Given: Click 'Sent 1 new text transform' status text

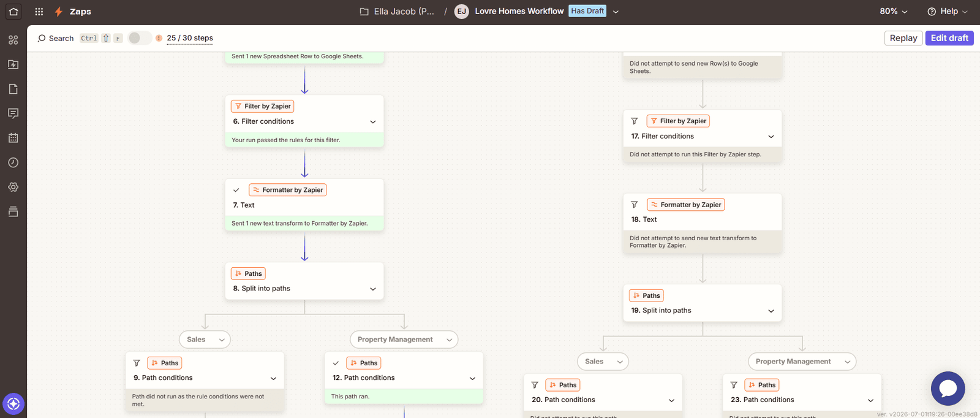Looking at the screenshot, I should pyautogui.click(x=300, y=224).
